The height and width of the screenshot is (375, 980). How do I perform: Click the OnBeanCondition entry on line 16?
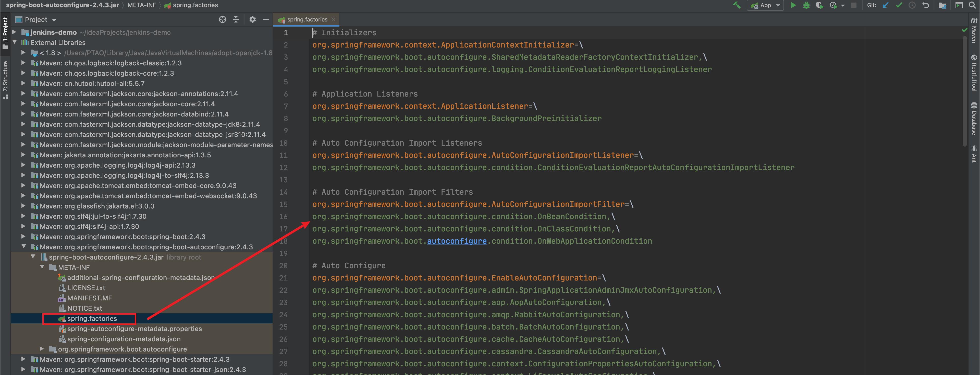tap(463, 217)
